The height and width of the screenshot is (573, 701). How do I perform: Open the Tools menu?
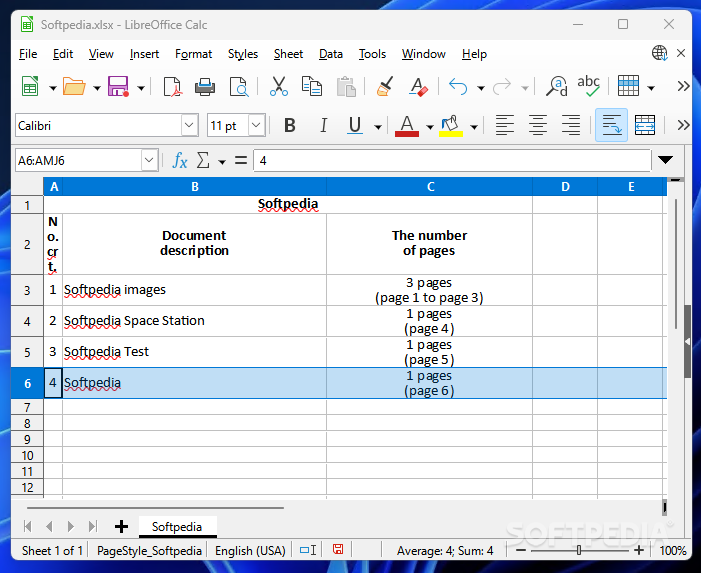tap(372, 54)
